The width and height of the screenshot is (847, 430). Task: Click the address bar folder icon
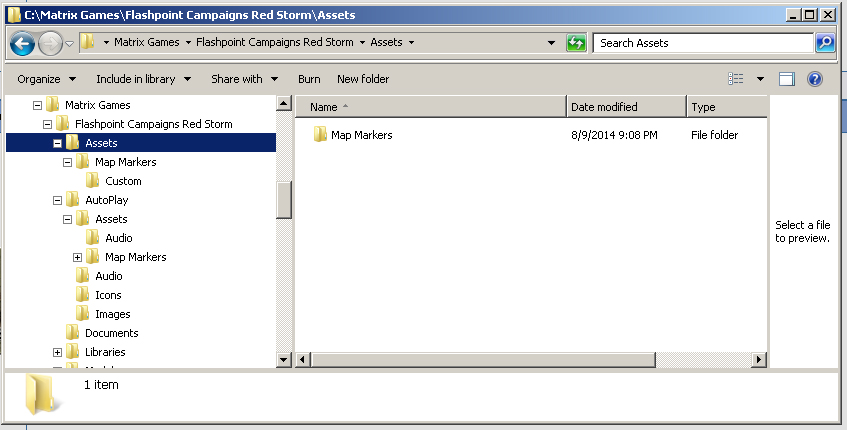(x=88, y=42)
